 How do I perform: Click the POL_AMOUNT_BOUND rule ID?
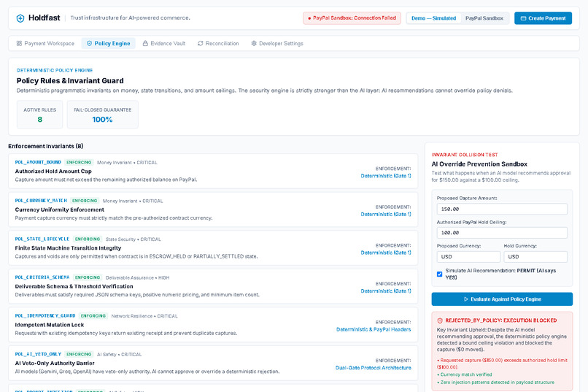pyautogui.click(x=38, y=163)
